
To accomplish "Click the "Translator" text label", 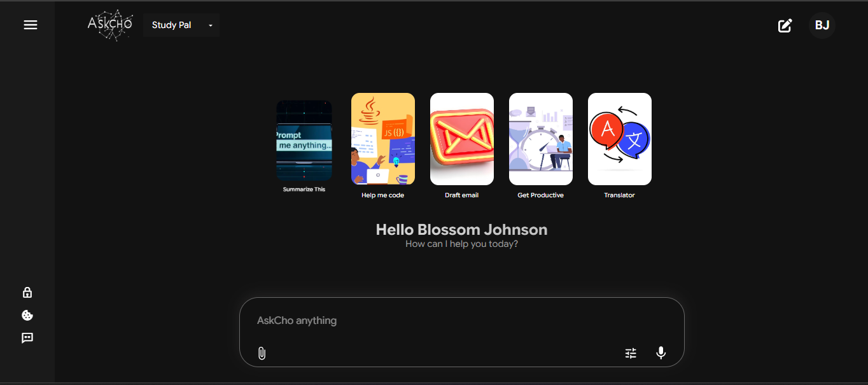I will tap(620, 195).
